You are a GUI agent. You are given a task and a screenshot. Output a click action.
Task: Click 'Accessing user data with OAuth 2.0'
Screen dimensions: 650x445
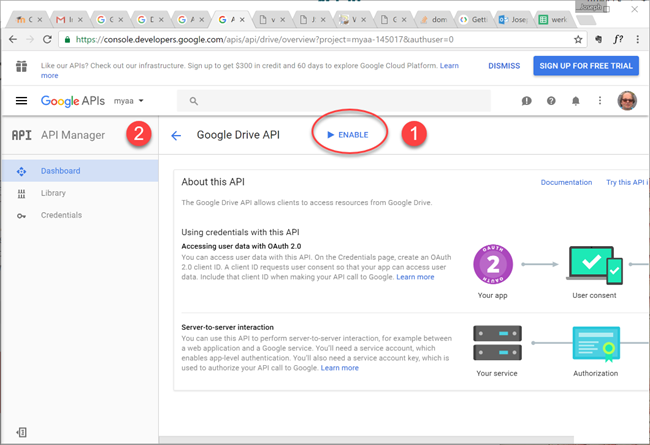tap(241, 246)
